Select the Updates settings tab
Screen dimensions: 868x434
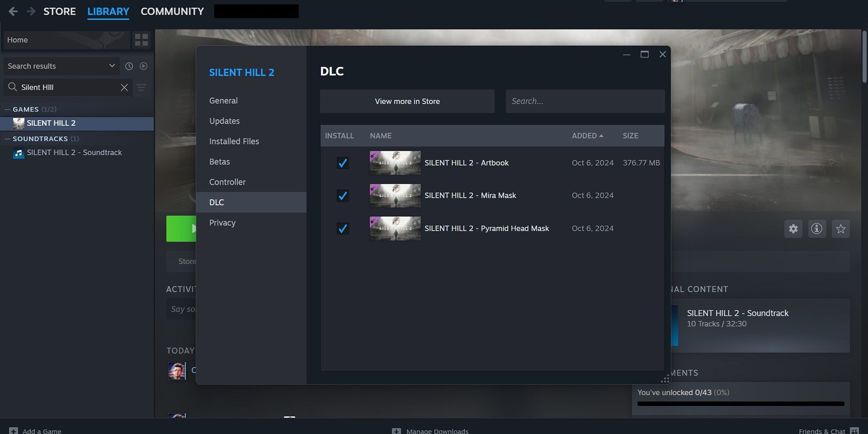(224, 121)
